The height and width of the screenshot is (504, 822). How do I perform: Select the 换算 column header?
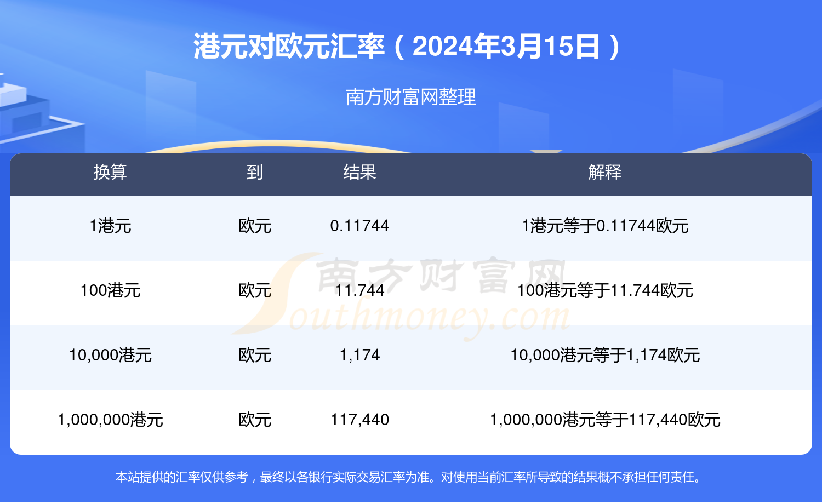click(x=110, y=172)
